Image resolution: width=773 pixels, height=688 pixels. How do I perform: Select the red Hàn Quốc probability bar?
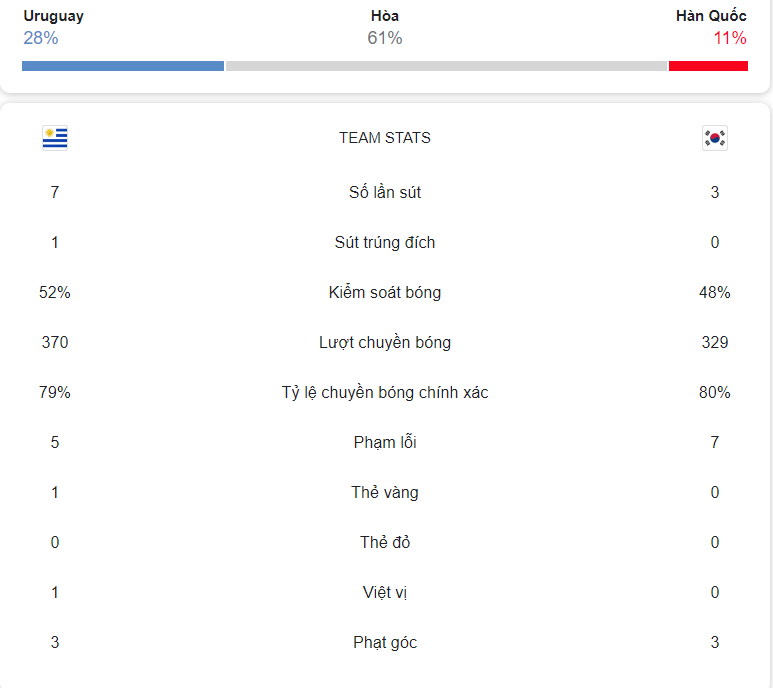click(x=708, y=66)
